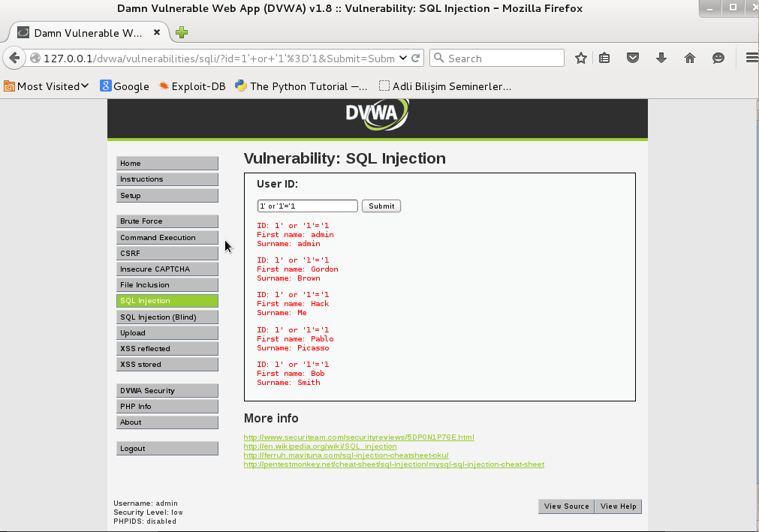Open SQL Injection (Blind) menu item
This screenshot has height=532, width=759.
pyautogui.click(x=167, y=317)
